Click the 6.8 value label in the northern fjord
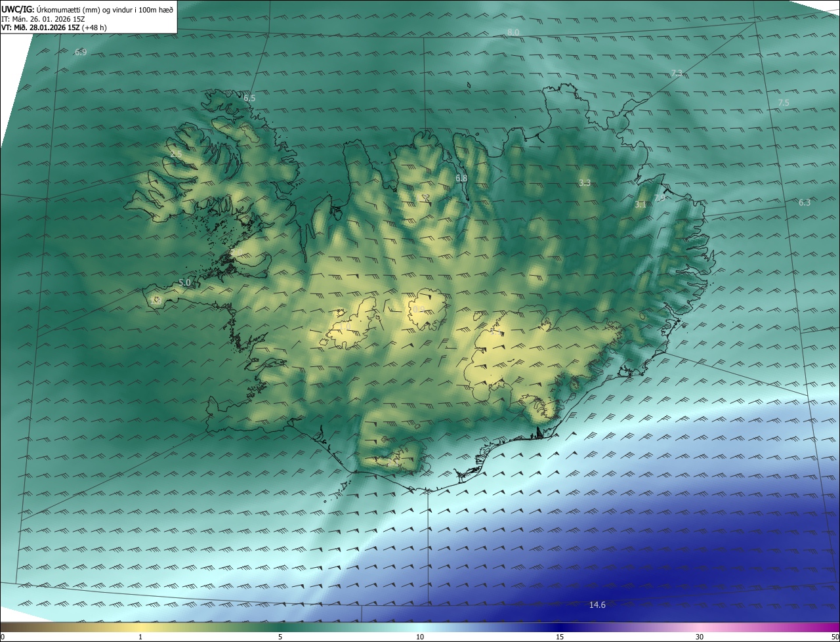 [461, 178]
